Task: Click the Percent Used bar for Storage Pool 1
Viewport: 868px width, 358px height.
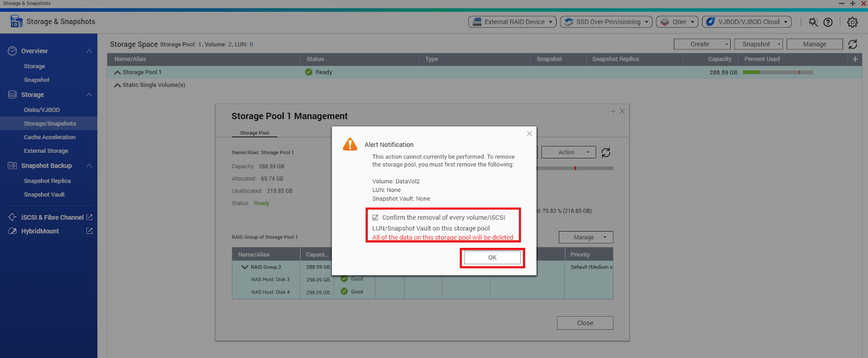Action: coord(777,73)
